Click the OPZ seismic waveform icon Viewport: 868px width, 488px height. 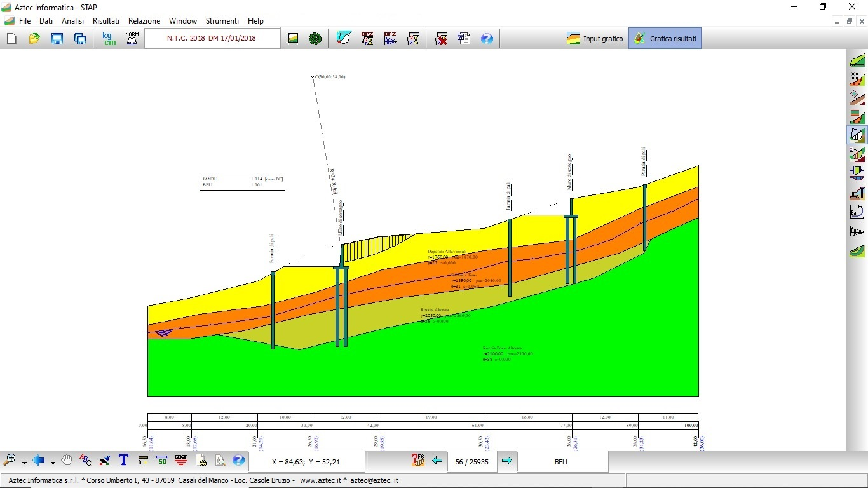tap(390, 39)
